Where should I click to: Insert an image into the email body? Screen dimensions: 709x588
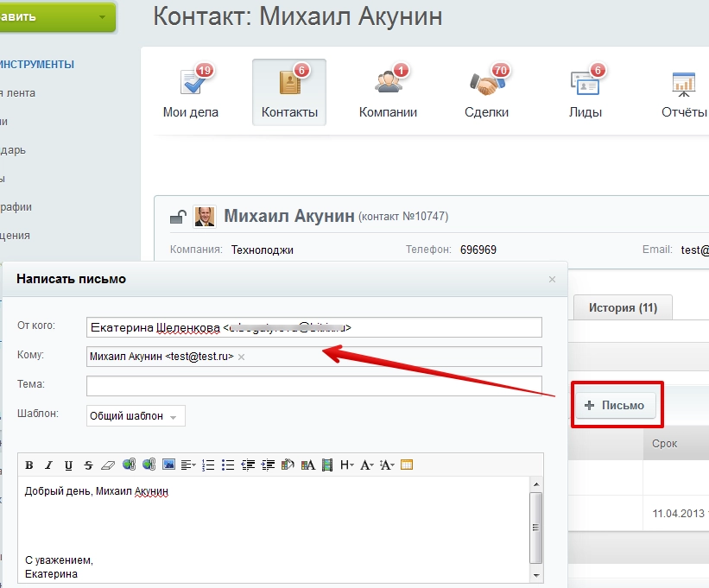pyautogui.click(x=168, y=465)
